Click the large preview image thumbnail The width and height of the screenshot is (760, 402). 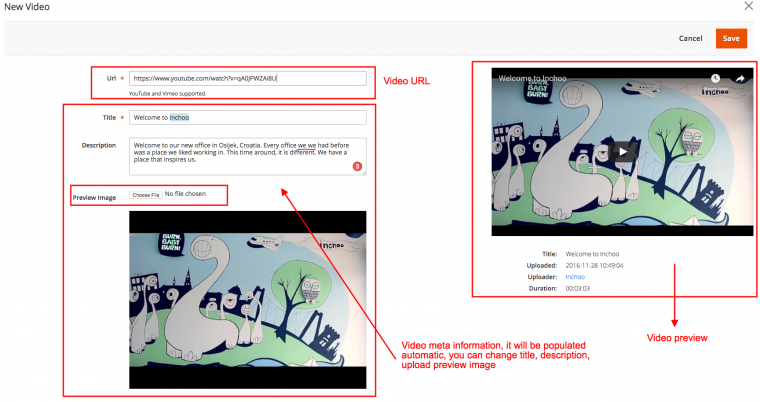tap(247, 299)
